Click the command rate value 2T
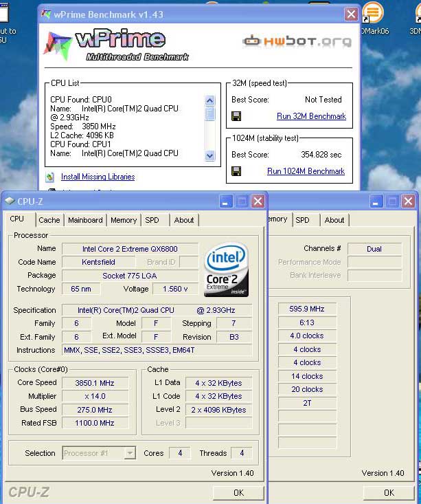 coord(307,403)
